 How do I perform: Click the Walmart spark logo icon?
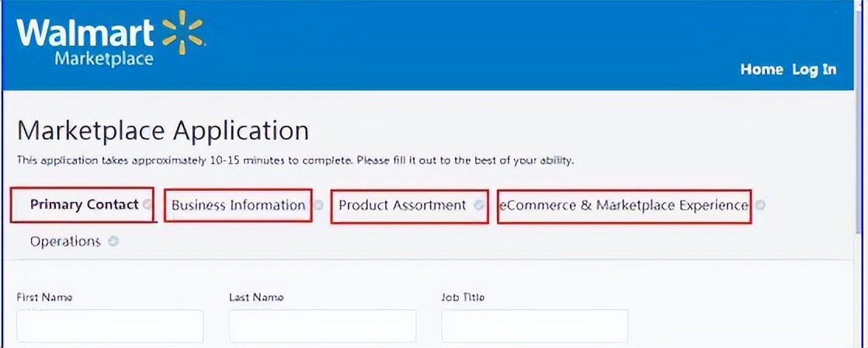coord(183,33)
